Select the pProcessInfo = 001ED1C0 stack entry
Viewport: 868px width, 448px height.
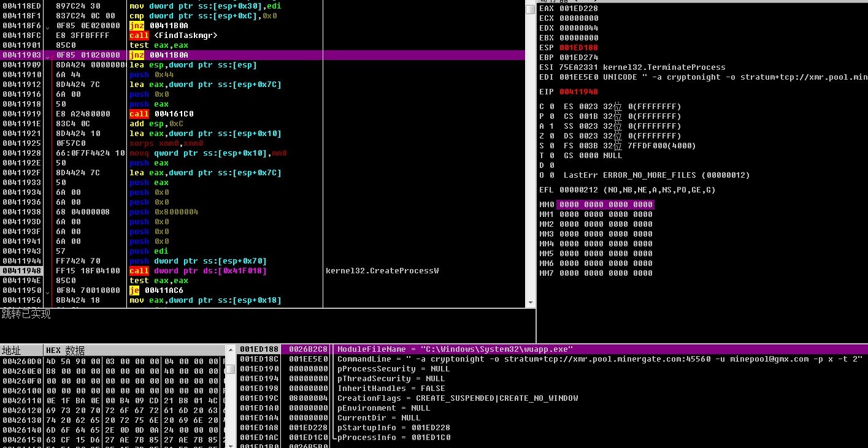click(x=393, y=438)
